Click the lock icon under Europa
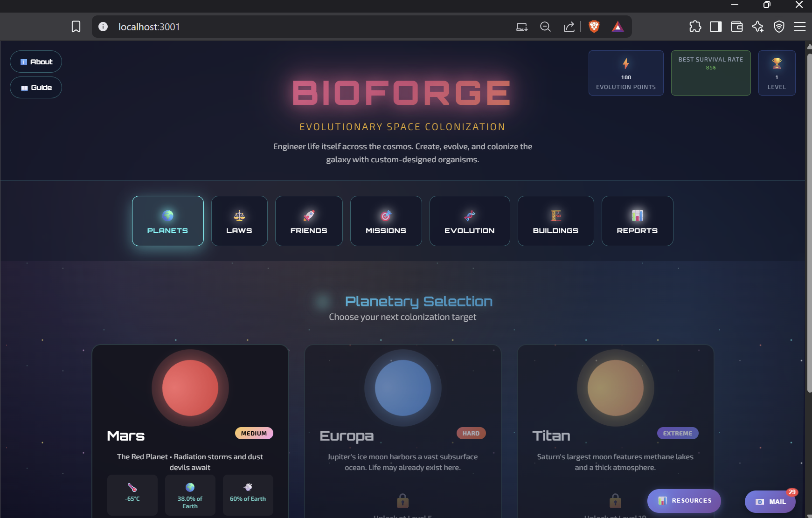The image size is (812, 518). tap(403, 501)
